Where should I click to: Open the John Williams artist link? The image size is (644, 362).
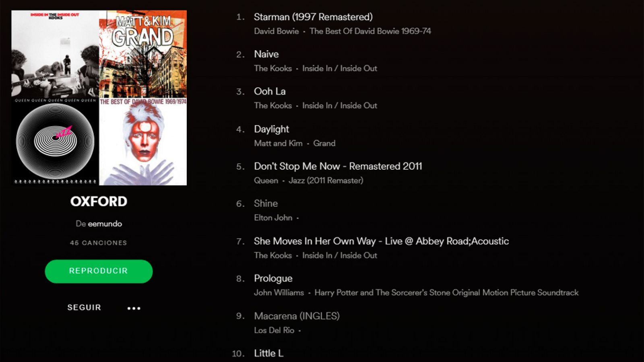click(279, 292)
